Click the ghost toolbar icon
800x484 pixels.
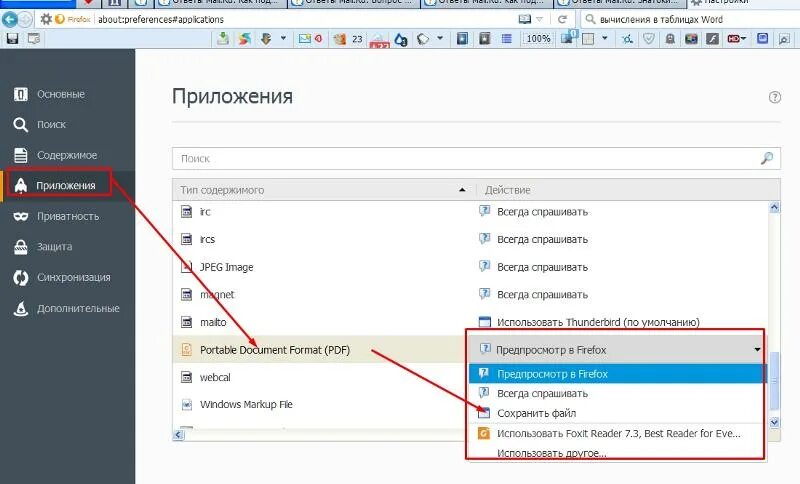(670, 39)
